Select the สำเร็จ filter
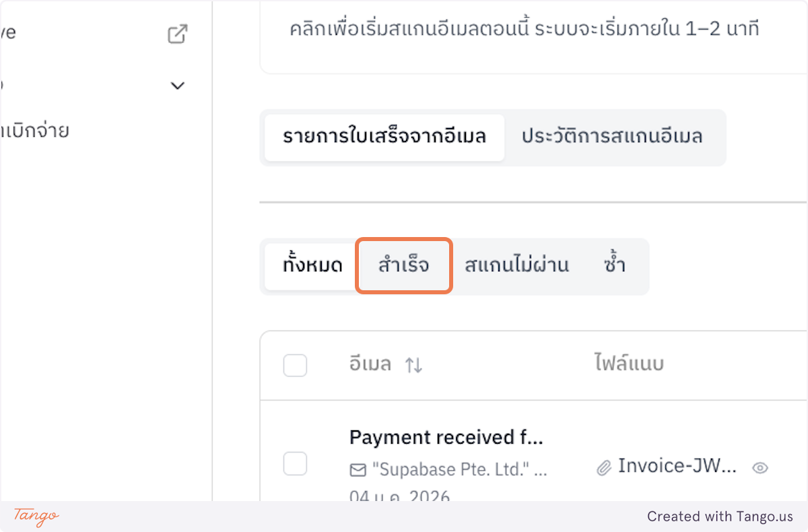Screen dimensions: 808x532 click(x=403, y=266)
